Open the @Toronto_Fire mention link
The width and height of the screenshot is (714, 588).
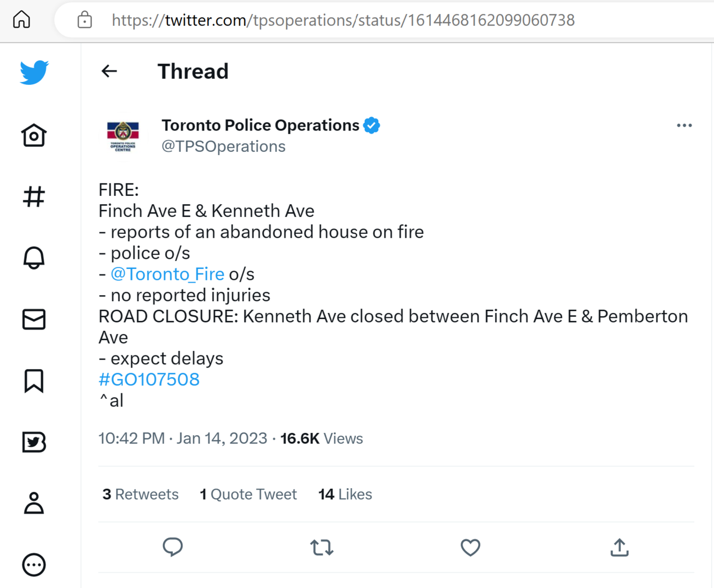click(167, 274)
